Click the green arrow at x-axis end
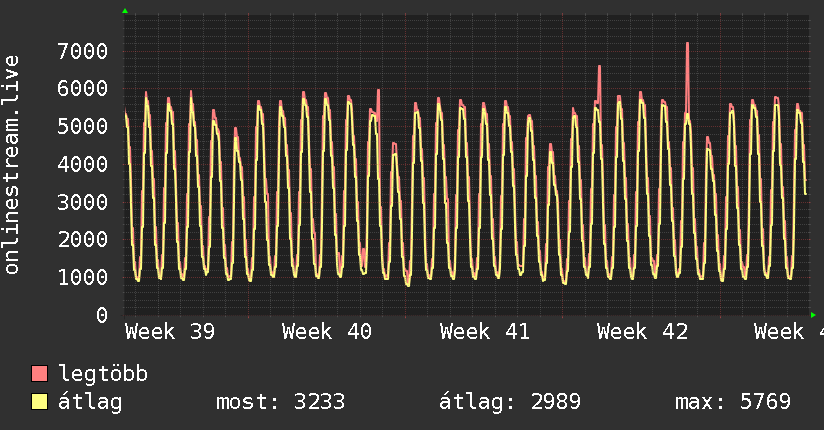The width and height of the screenshot is (824, 430). [x=813, y=315]
